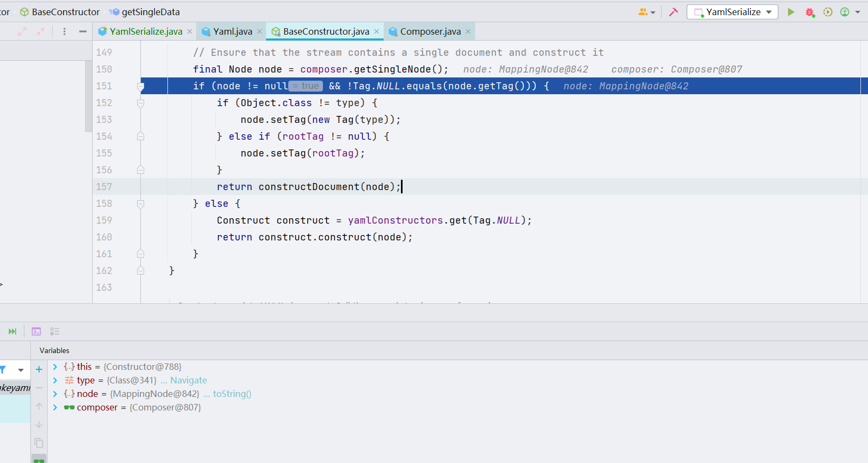The image size is (868, 463).
Task: Start debugging with the red bug icon
Action: [809, 12]
